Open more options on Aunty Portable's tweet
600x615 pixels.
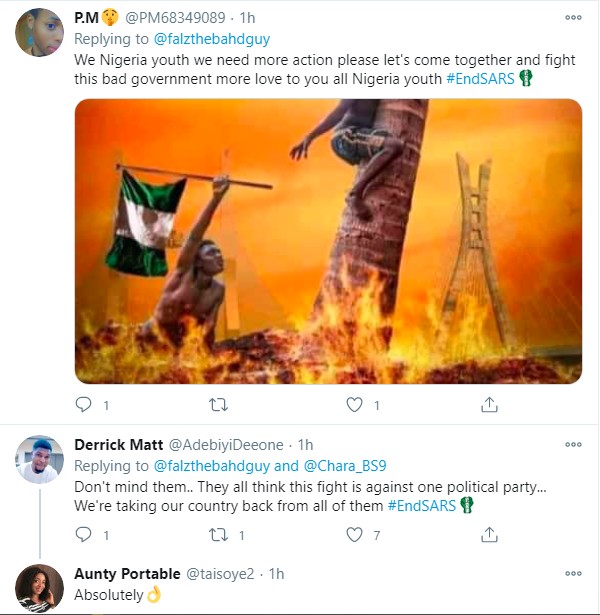(573, 573)
